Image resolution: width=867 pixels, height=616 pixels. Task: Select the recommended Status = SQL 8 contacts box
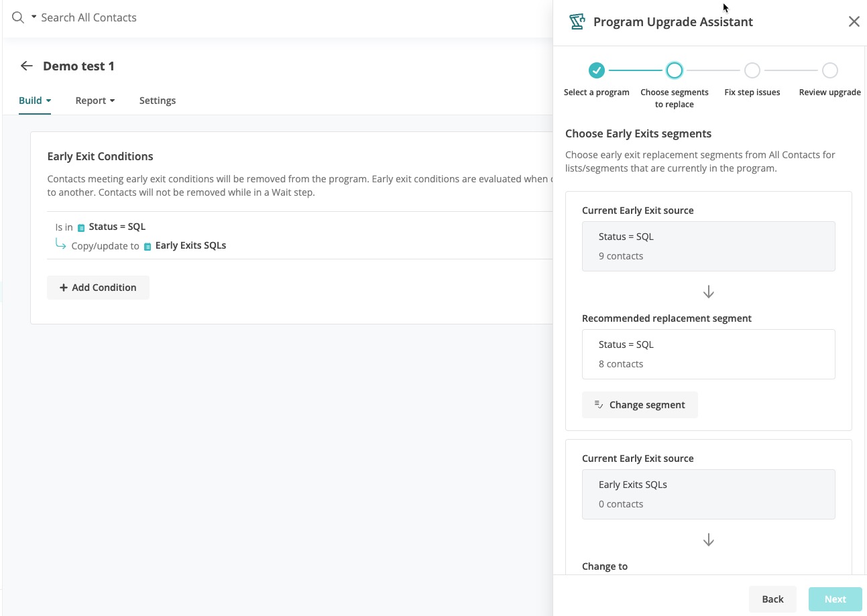[709, 354]
